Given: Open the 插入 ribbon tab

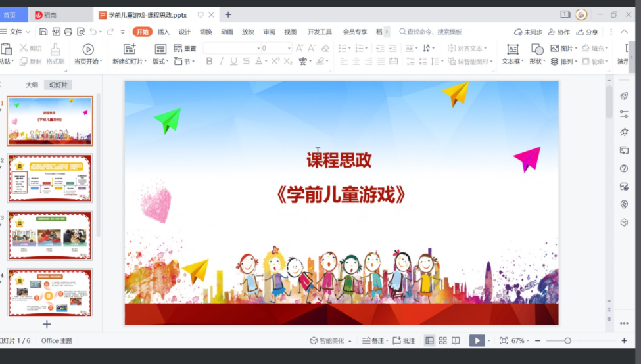Looking at the screenshot, I should coord(163,32).
